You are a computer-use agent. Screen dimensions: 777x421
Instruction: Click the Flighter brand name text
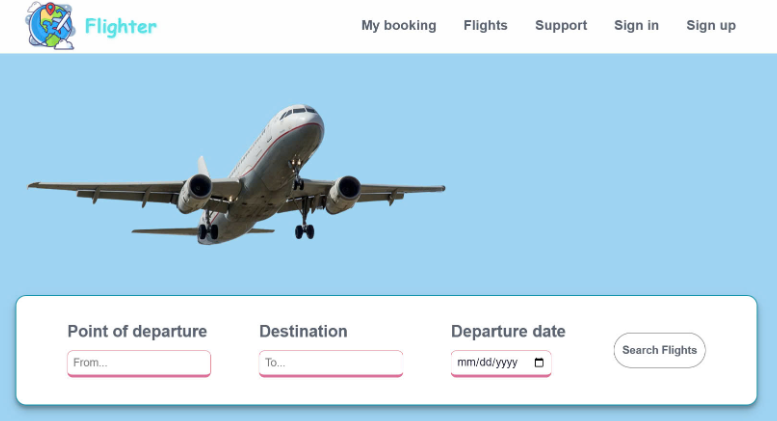[x=120, y=26]
